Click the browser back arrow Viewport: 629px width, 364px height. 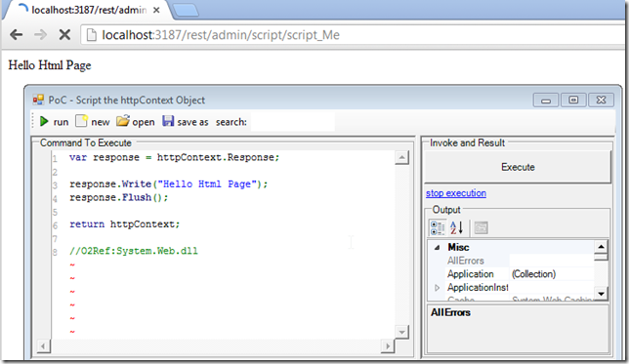(x=16, y=35)
